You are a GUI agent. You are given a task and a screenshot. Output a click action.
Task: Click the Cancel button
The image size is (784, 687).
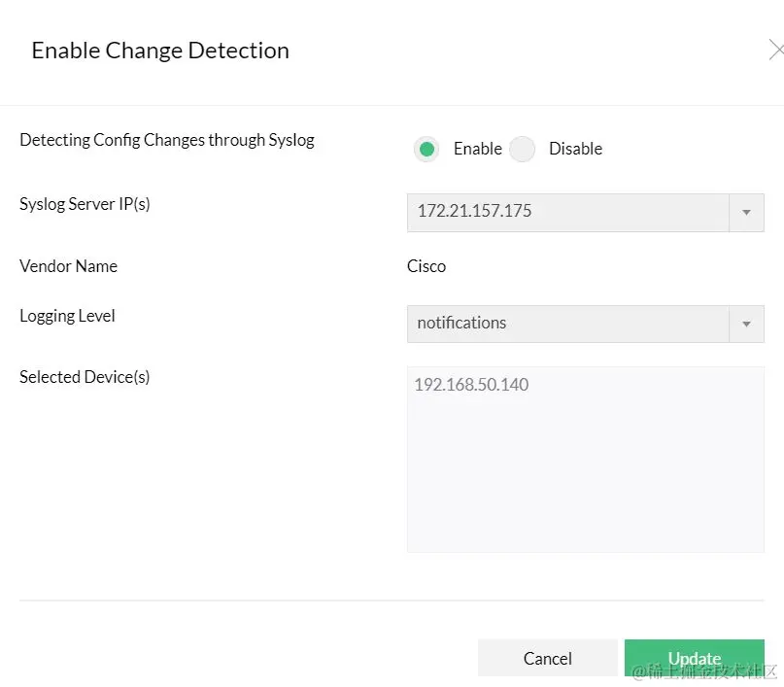(x=547, y=658)
